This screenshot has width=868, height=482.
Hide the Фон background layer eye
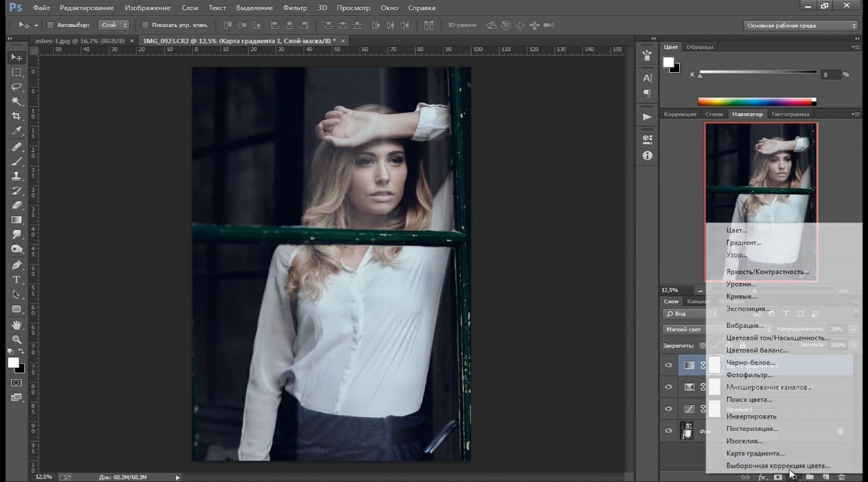(x=669, y=430)
